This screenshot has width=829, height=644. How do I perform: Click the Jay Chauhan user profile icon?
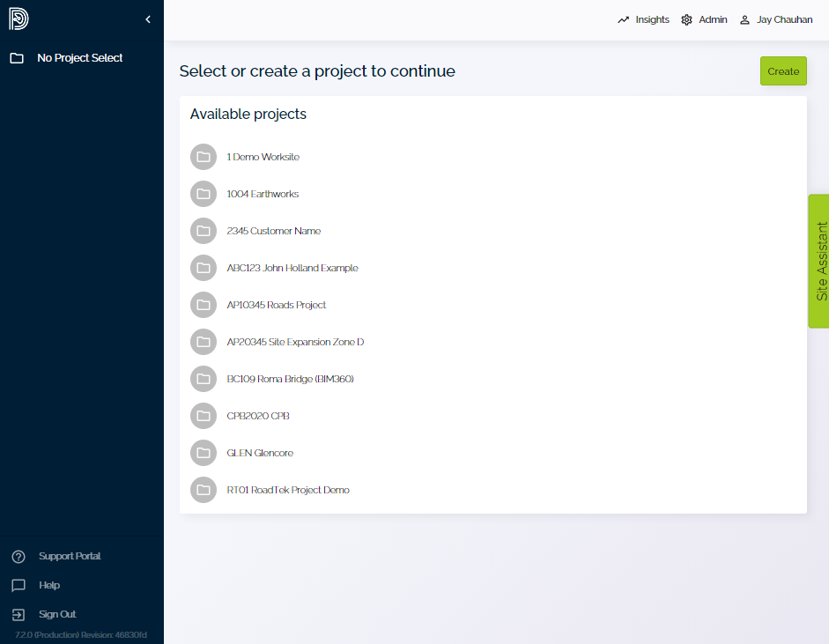(745, 19)
